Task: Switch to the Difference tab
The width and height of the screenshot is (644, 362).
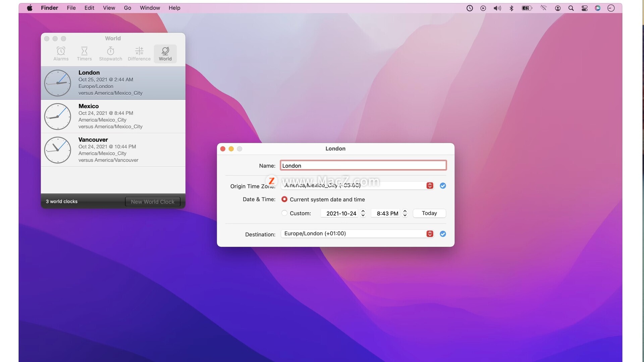Action: (139, 54)
